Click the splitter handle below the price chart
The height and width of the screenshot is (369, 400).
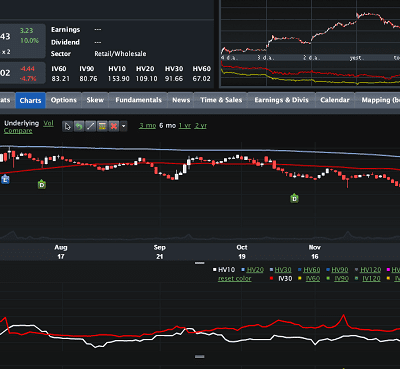(200, 263)
